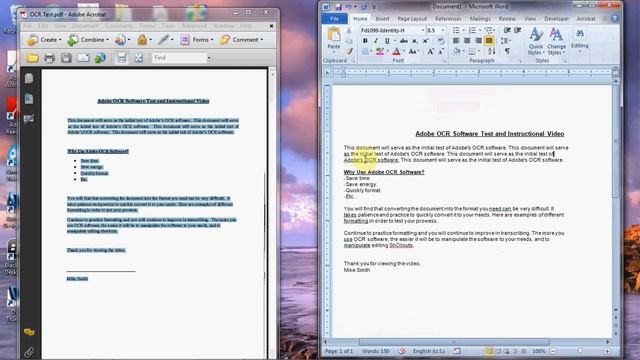Click the Word Help question mark icon

click(x=615, y=19)
